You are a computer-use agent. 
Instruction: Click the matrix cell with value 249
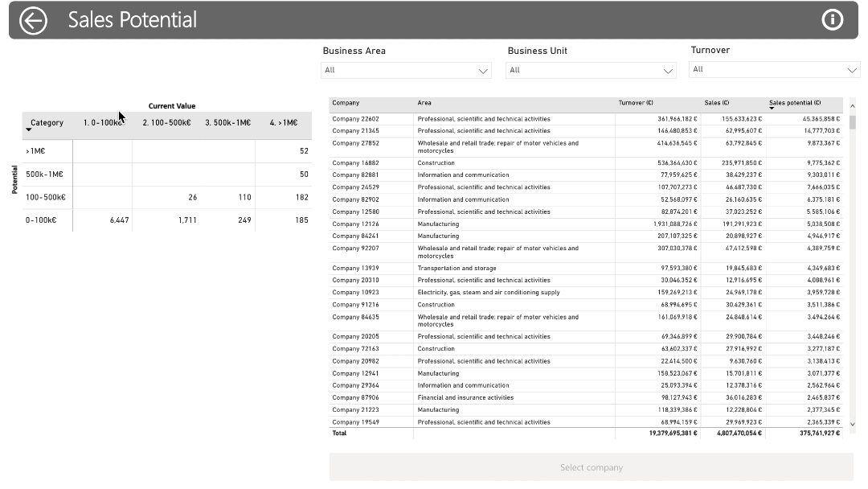point(227,220)
